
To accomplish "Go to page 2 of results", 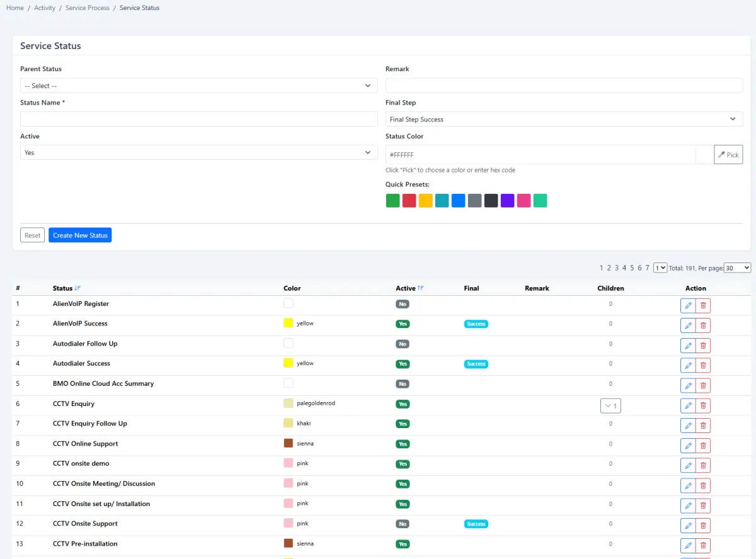I will click(x=609, y=268).
